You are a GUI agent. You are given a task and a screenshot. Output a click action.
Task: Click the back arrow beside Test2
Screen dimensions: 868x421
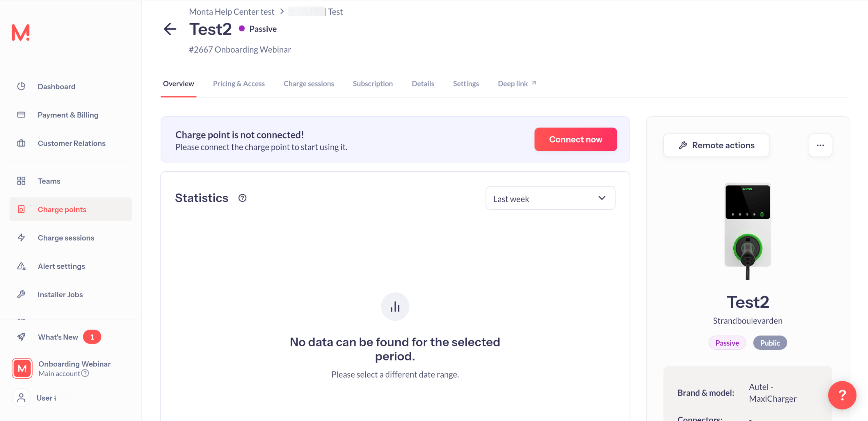(170, 29)
